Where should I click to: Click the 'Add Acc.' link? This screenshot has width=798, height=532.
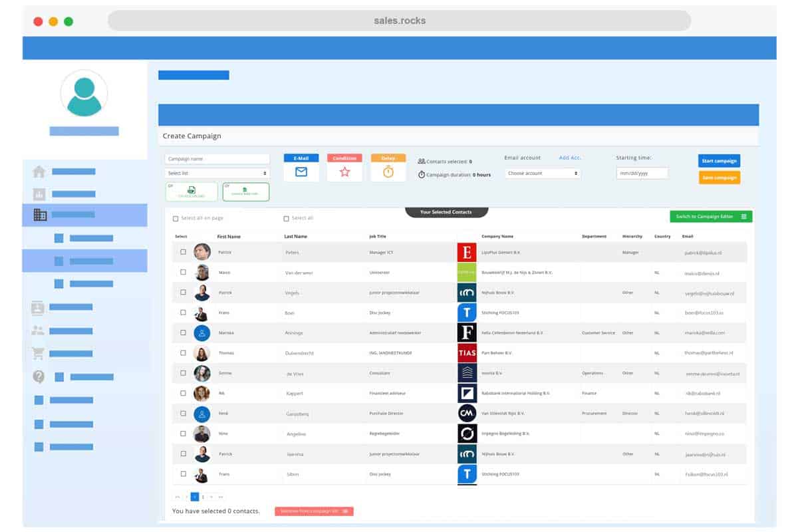click(x=570, y=158)
